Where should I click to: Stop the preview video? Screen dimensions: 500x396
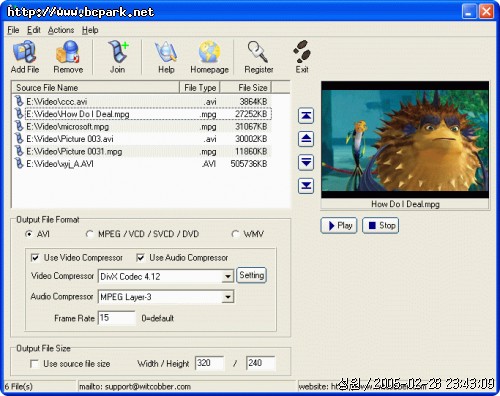coord(381,226)
